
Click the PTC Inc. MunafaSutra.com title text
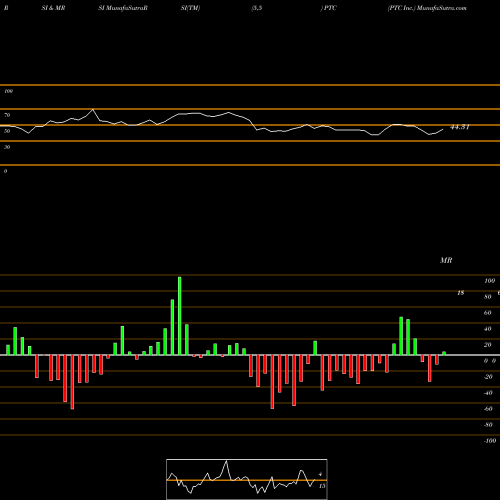point(427,8)
